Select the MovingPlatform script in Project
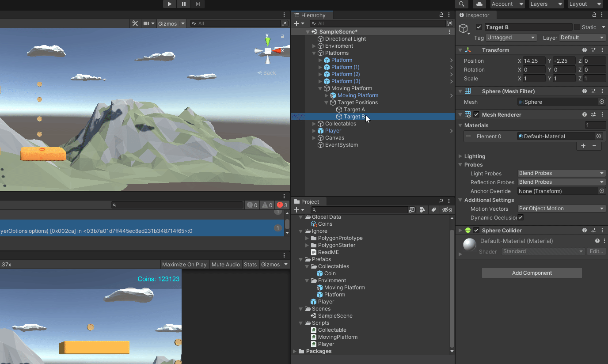 pos(338,337)
